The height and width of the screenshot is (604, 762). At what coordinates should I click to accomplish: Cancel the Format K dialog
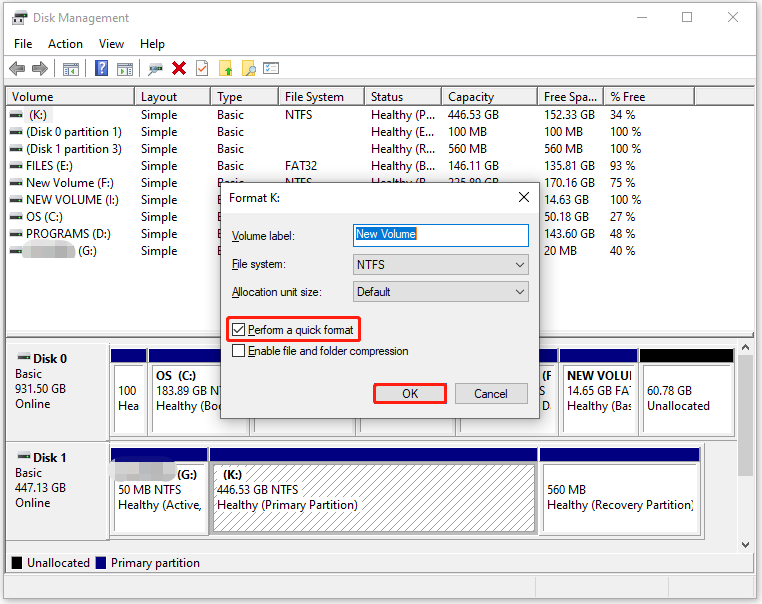[x=490, y=393]
